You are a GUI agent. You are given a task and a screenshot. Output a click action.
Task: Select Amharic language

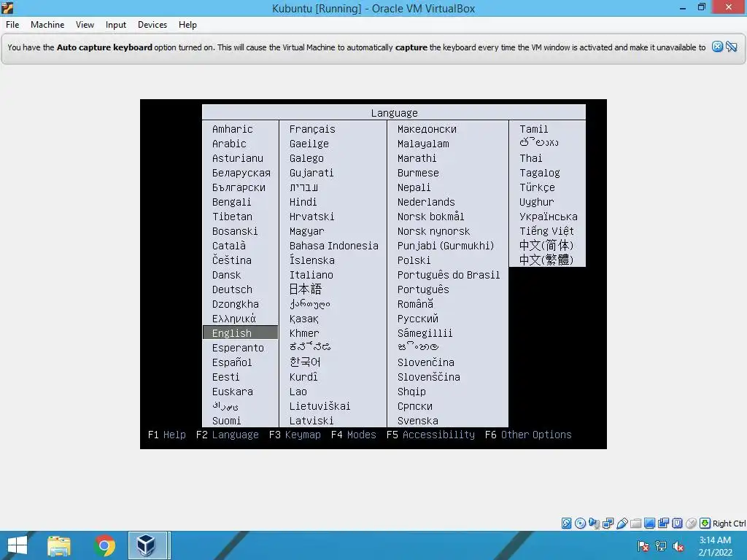tap(233, 129)
